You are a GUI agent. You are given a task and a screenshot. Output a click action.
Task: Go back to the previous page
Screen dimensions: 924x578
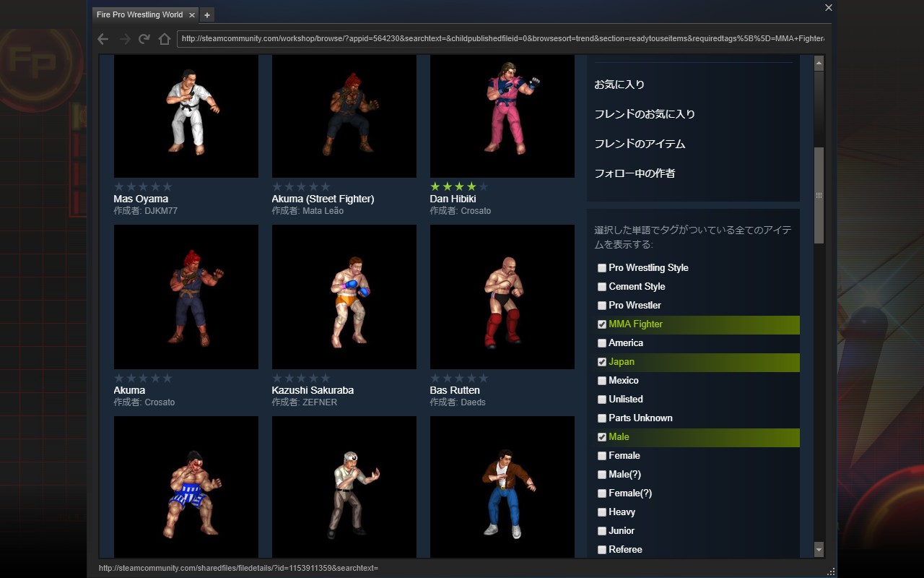[x=103, y=39]
